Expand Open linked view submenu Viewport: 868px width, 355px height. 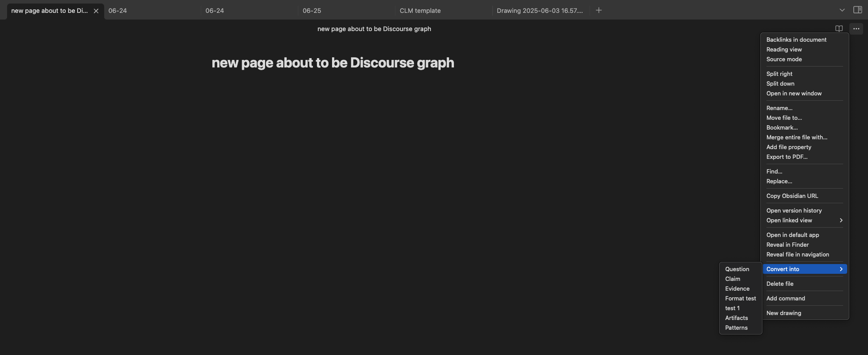pyautogui.click(x=805, y=220)
